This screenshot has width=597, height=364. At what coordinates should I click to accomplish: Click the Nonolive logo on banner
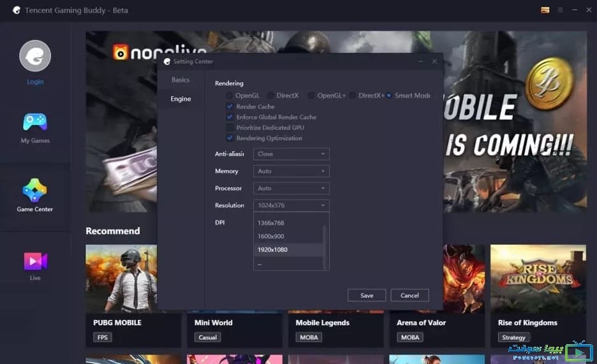click(159, 52)
